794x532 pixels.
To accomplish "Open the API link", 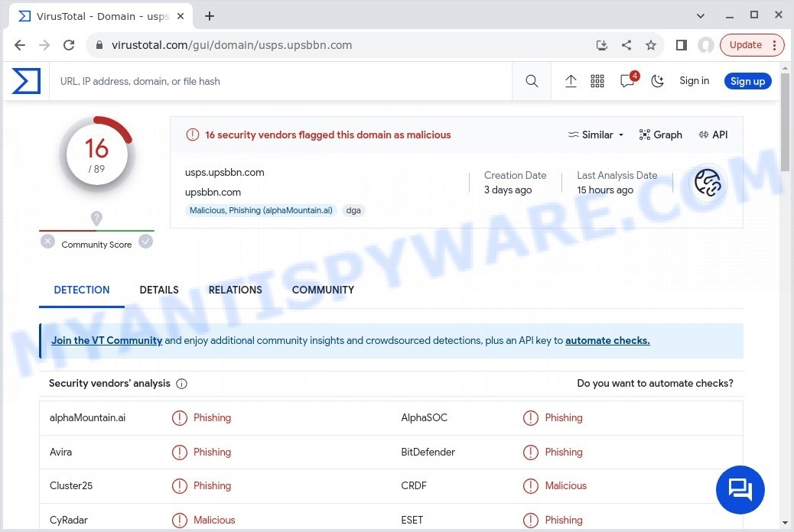I will coord(713,135).
